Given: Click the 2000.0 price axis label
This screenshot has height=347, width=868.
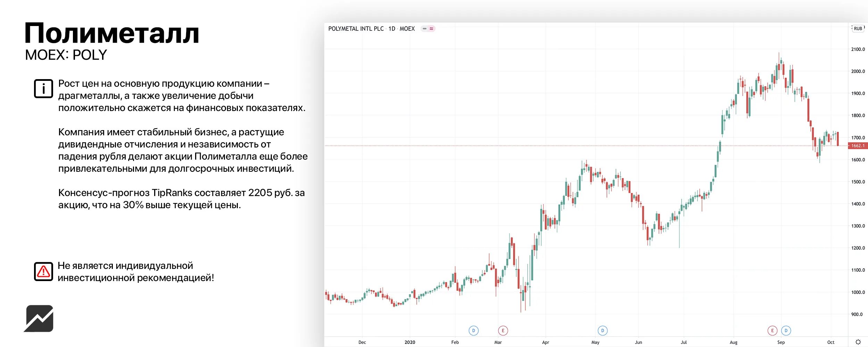Looking at the screenshot, I should (858, 71).
